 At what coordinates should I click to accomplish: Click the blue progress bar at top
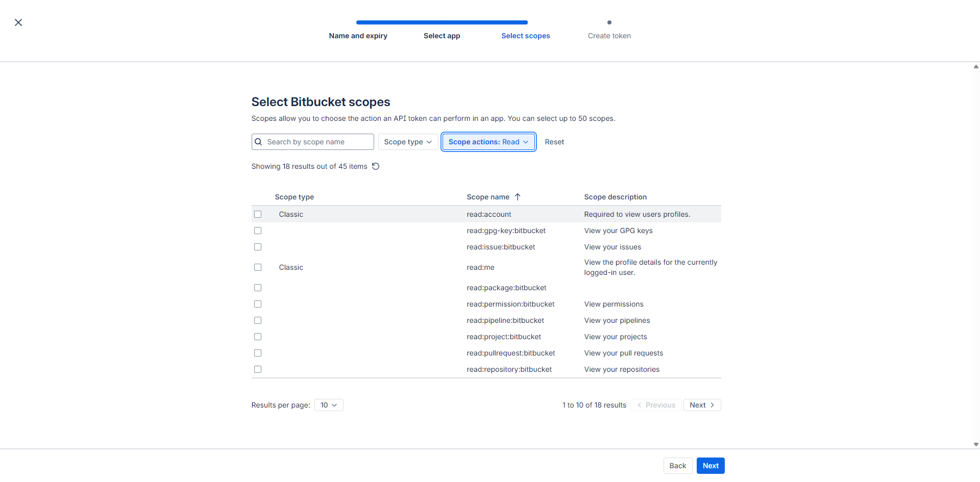click(x=442, y=22)
